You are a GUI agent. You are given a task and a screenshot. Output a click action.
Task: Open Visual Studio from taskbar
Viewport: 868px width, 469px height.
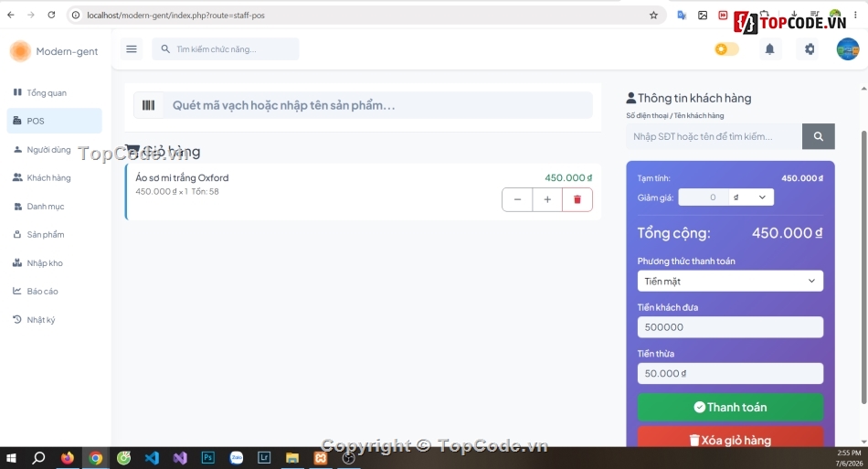click(180, 458)
